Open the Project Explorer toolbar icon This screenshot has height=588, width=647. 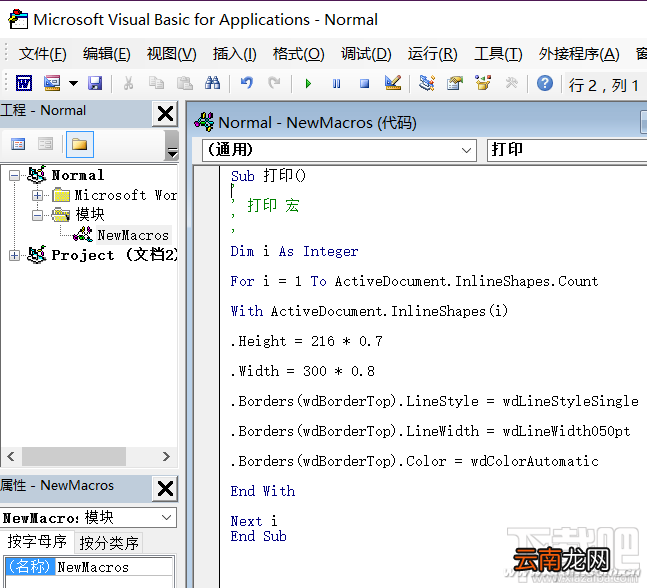pyautogui.click(x=426, y=83)
